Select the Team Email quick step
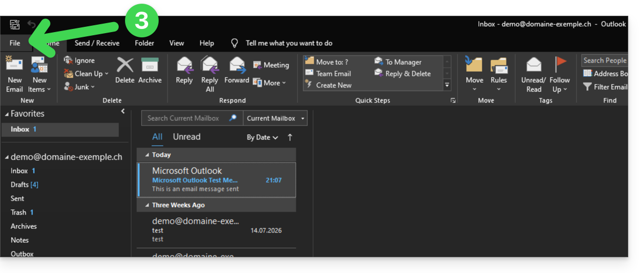Viewport: 644px width, 273px height. click(x=328, y=74)
